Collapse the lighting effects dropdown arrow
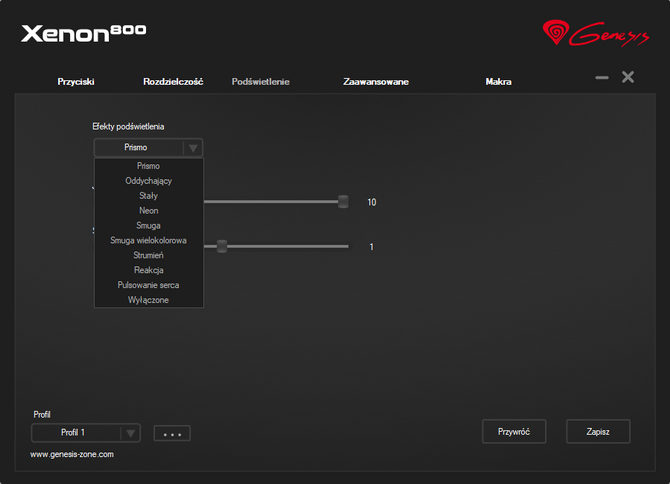The width and height of the screenshot is (670, 484). (x=193, y=148)
